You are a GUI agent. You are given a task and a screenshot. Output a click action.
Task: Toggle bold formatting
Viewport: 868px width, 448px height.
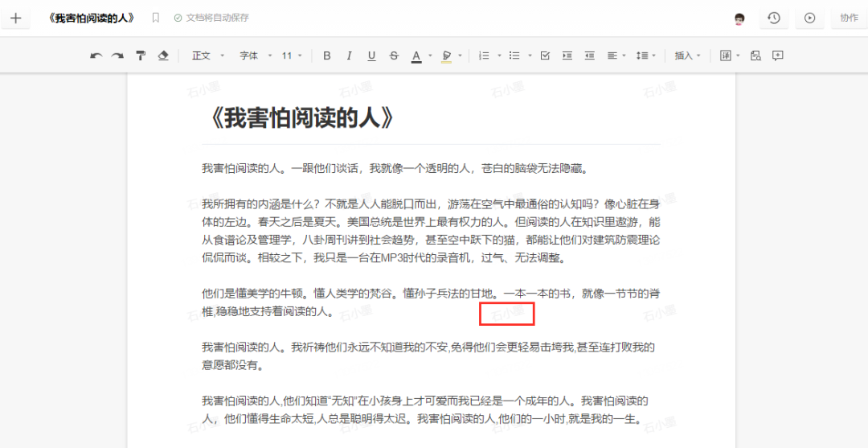[326, 55]
